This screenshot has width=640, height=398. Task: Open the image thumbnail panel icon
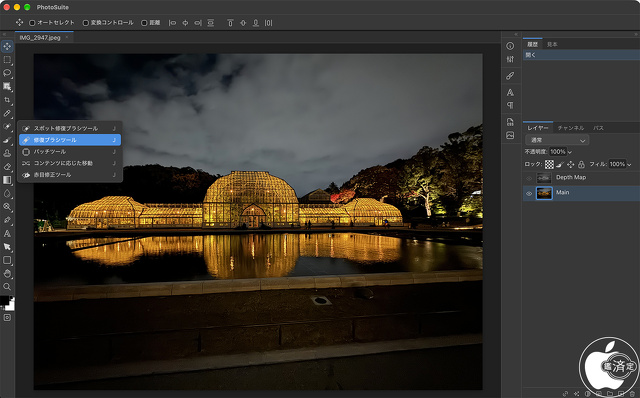[x=510, y=135]
